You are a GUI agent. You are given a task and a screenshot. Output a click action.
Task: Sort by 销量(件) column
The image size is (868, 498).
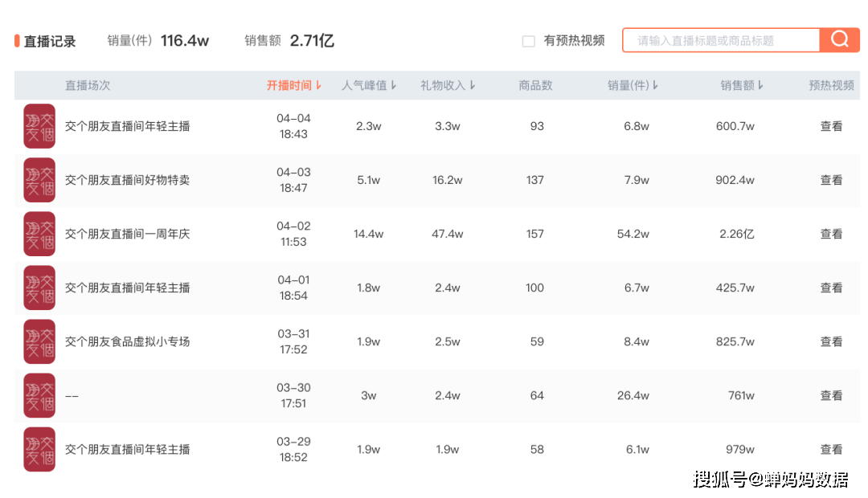(633, 85)
